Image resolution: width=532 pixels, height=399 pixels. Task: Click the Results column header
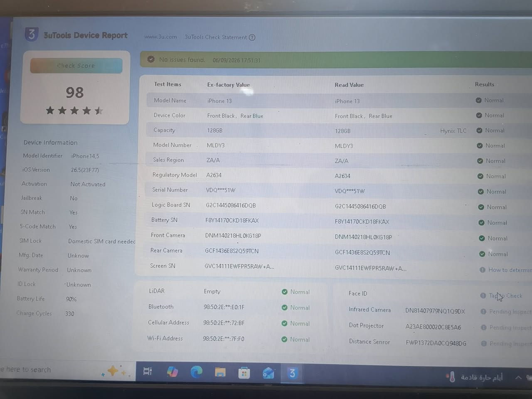(x=485, y=84)
